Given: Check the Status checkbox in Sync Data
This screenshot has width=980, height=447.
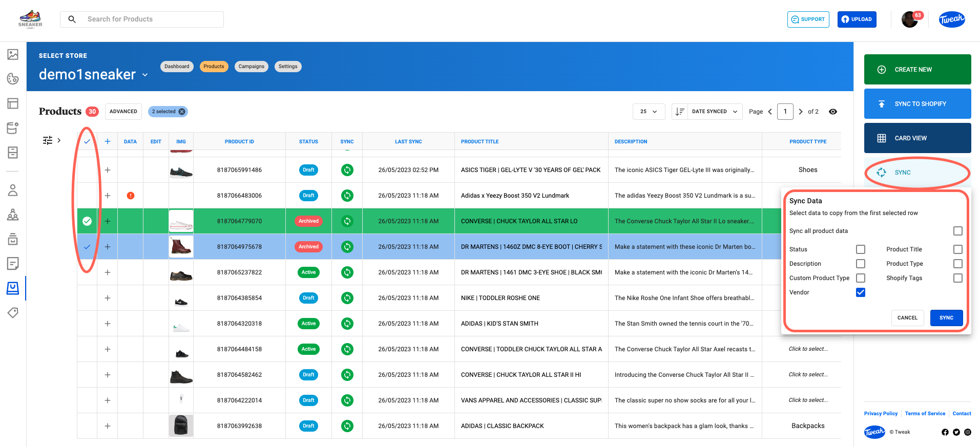Looking at the screenshot, I should click(861, 249).
